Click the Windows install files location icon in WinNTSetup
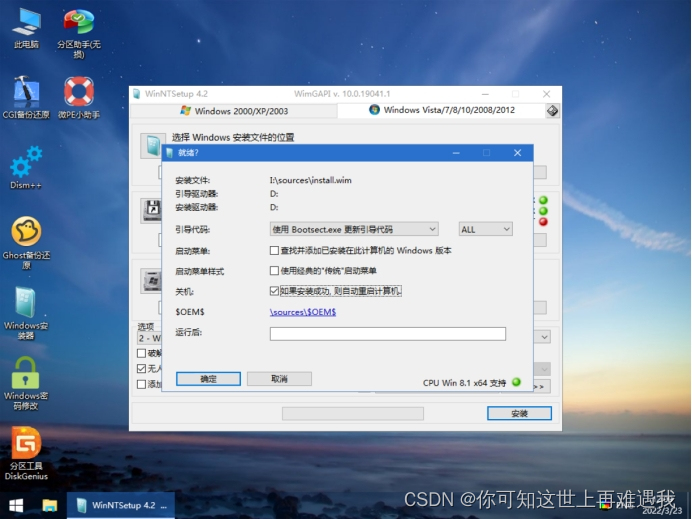The width and height of the screenshot is (692, 519). 153,146
